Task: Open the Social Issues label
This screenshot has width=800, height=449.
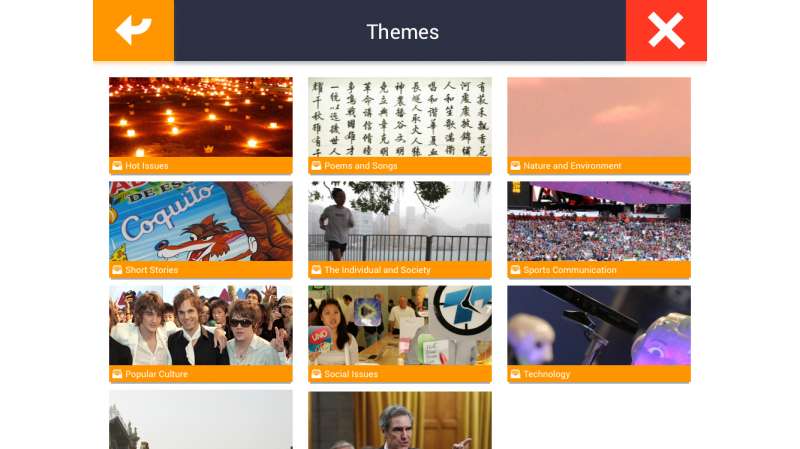Action: click(x=351, y=374)
